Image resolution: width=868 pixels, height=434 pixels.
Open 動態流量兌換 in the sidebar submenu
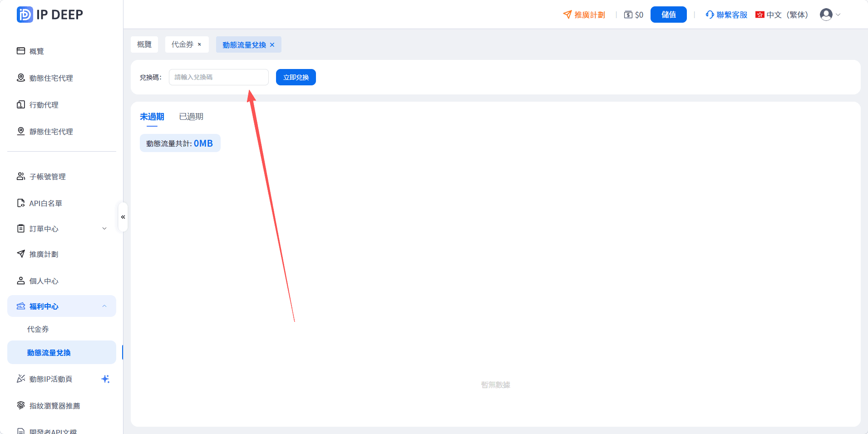click(x=62, y=352)
